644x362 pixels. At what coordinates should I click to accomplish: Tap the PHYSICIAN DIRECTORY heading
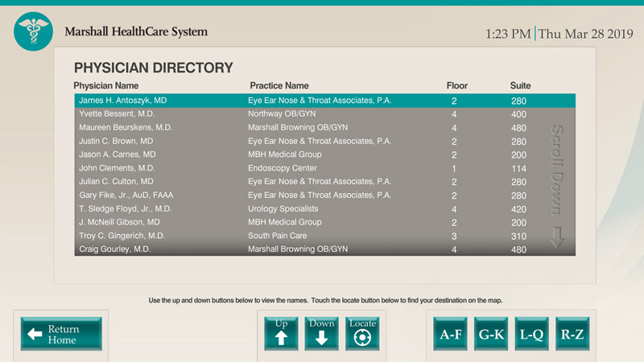coord(154,68)
